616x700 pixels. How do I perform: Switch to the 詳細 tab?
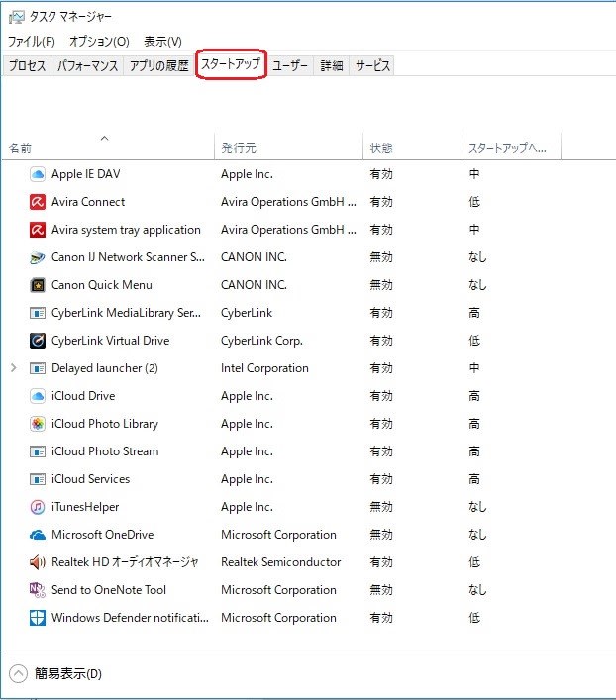(332, 65)
